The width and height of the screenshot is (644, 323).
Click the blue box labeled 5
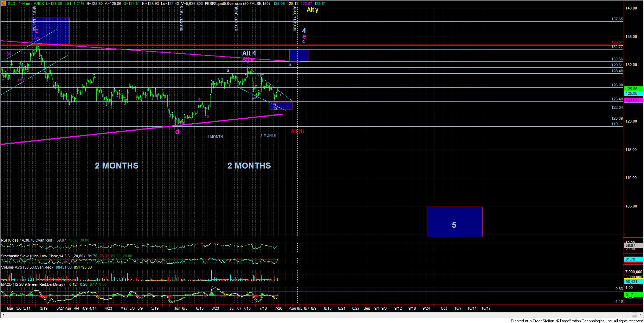pyautogui.click(x=454, y=222)
